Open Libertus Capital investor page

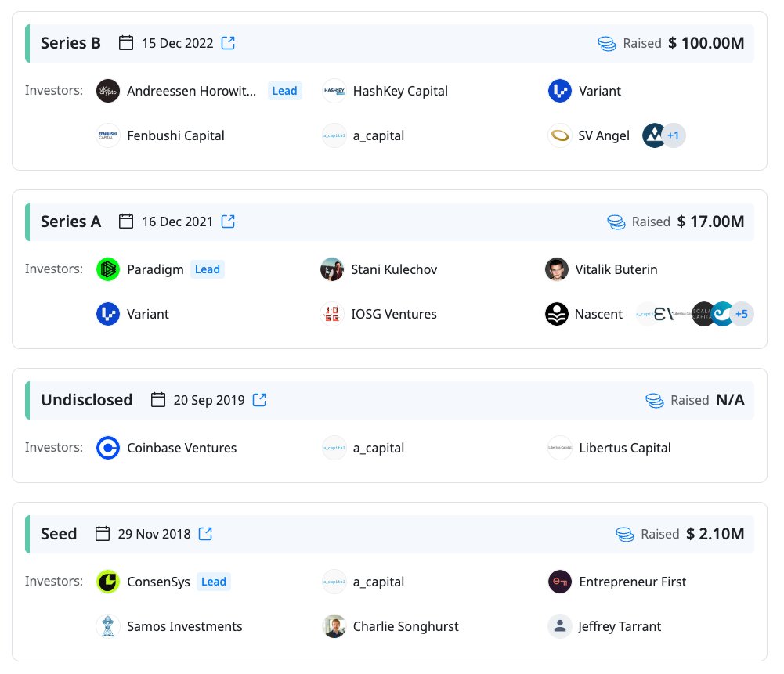coord(624,448)
